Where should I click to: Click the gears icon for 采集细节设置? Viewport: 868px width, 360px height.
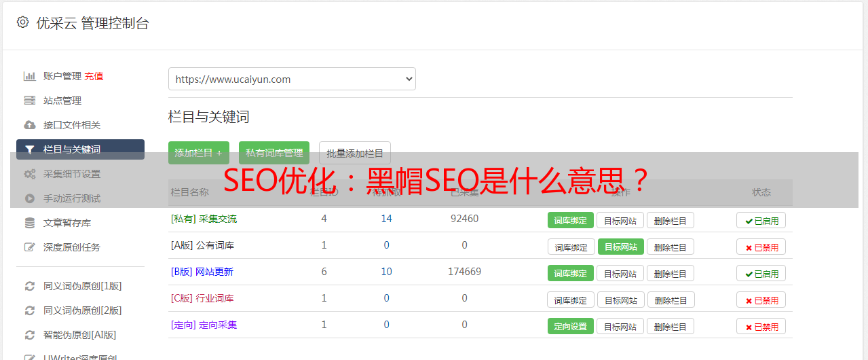(29, 174)
